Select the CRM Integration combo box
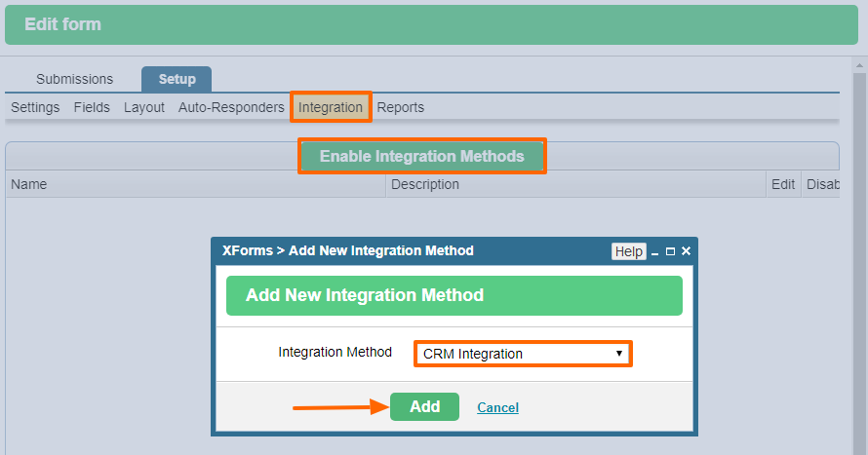This screenshot has width=868, height=455. (523, 354)
